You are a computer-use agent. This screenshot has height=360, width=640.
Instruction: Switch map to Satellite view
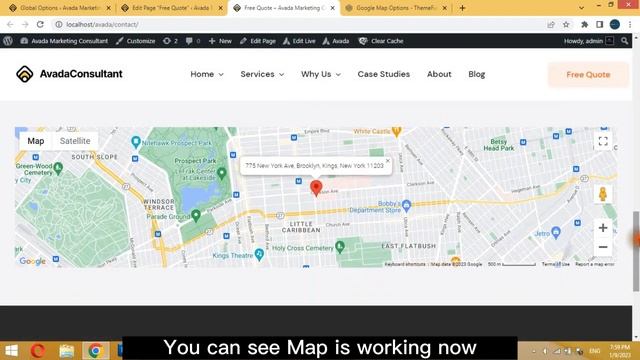[75, 141]
